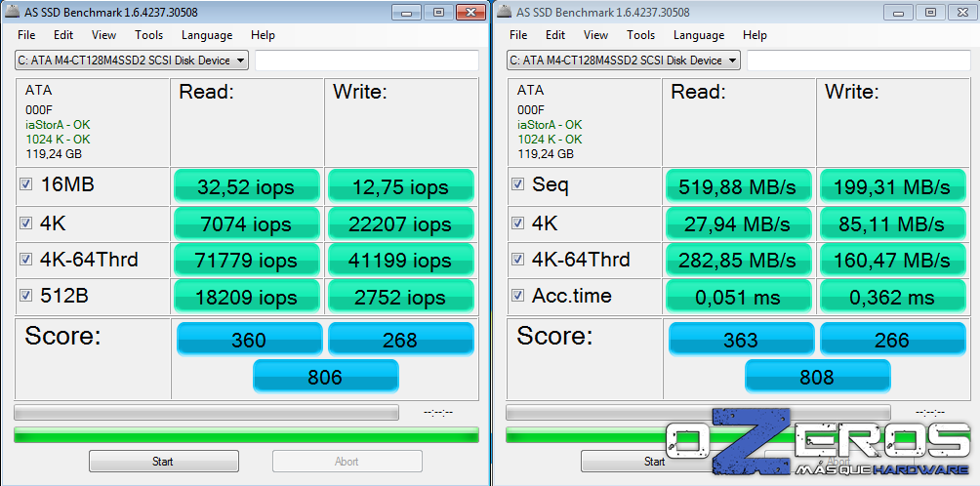
Task: Click the empty text field in right window
Action: point(859,61)
